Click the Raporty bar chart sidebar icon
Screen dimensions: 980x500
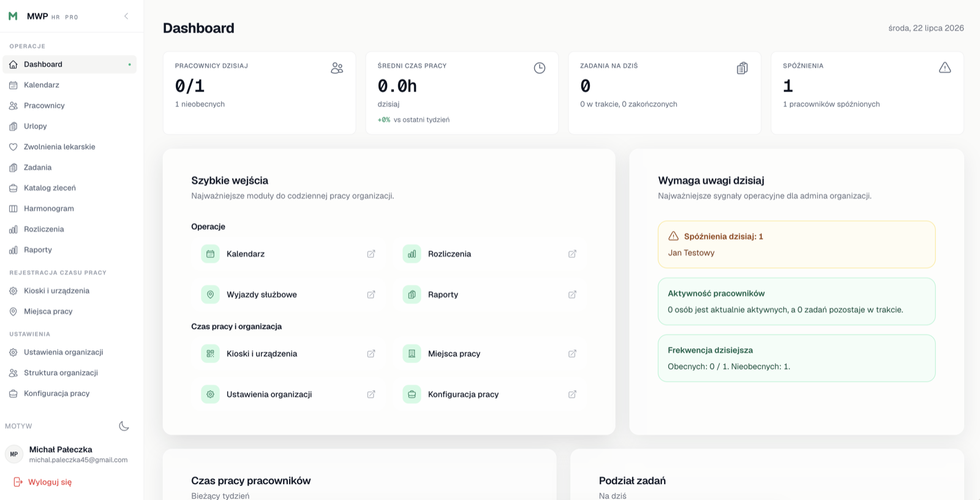(x=13, y=250)
